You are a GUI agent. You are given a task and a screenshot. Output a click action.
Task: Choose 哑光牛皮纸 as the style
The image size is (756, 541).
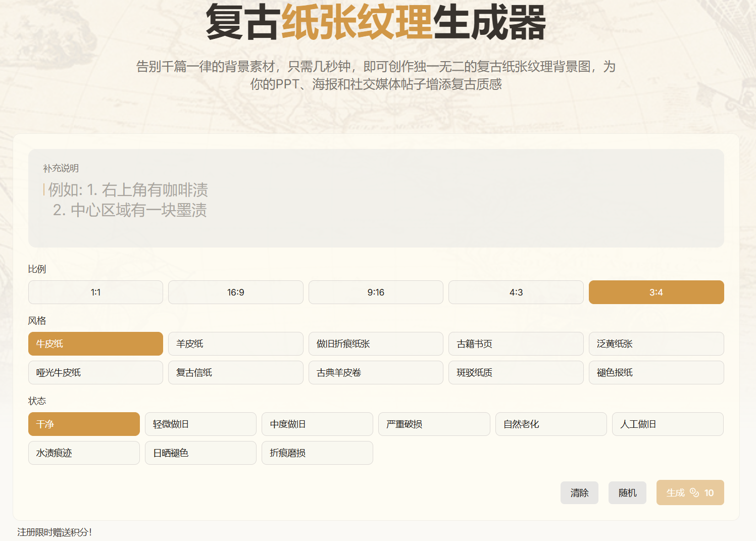95,373
